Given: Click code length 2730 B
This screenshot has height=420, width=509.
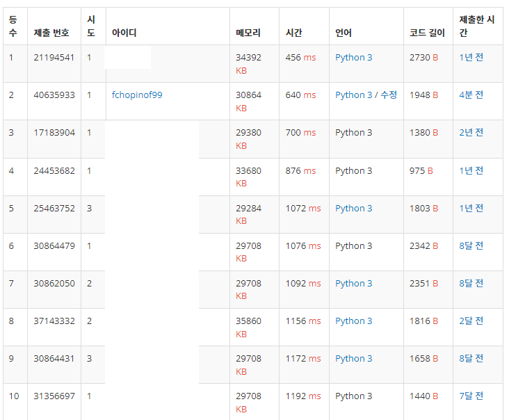Looking at the screenshot, I should click(x=423, y=58).
